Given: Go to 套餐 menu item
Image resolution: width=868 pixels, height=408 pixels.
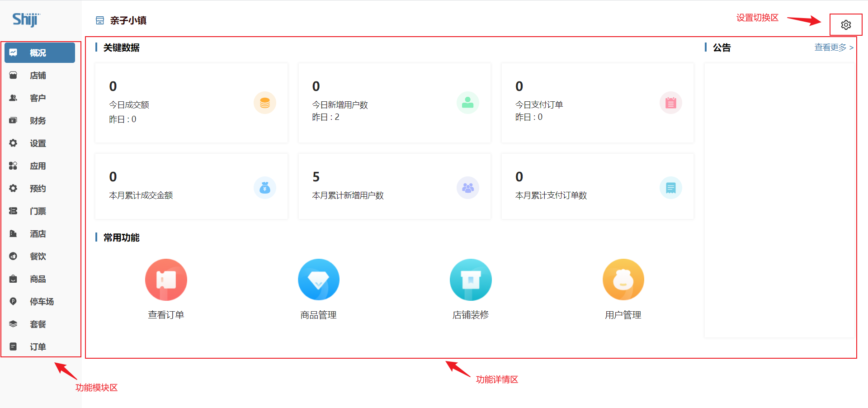Looking at the screenshot, I should [40, 324].
